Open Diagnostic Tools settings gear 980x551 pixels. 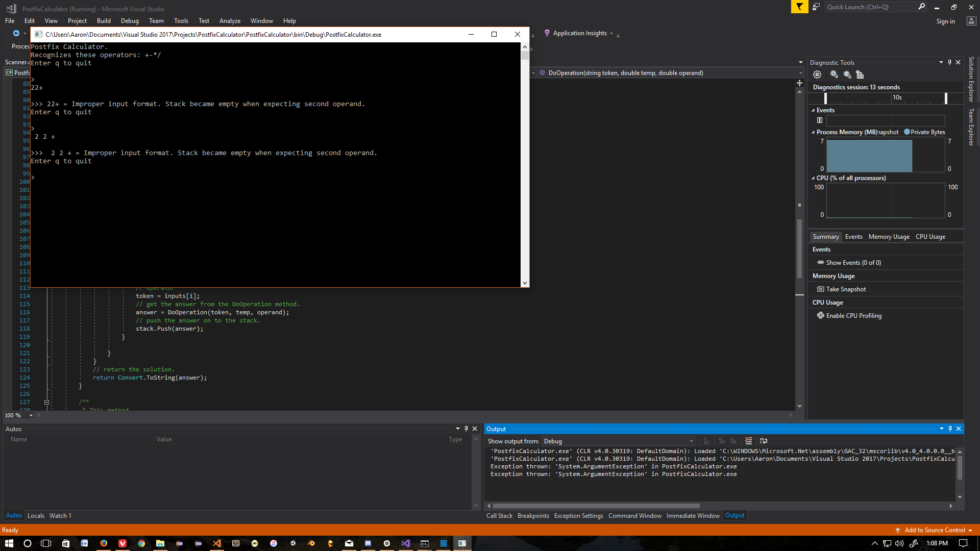(817, 74)
